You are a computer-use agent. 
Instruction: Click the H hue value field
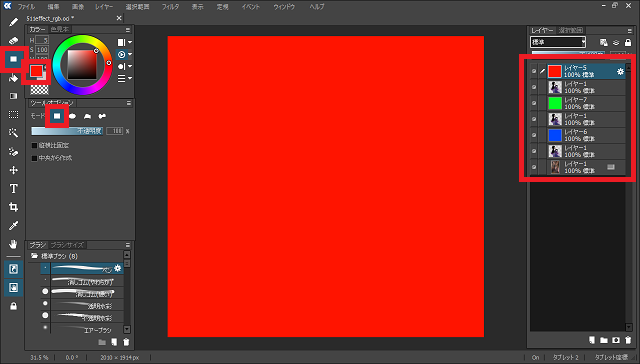click(x=42, y=40)
